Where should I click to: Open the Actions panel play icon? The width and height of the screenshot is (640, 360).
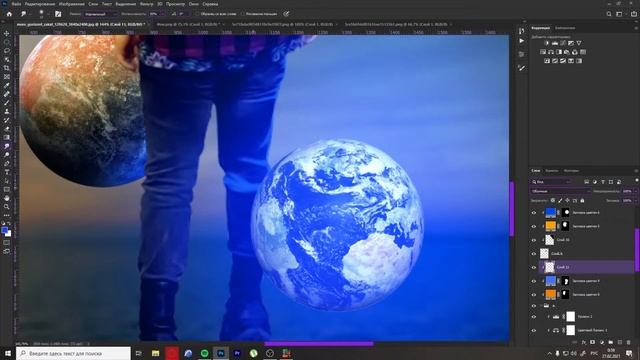[522, 41]
